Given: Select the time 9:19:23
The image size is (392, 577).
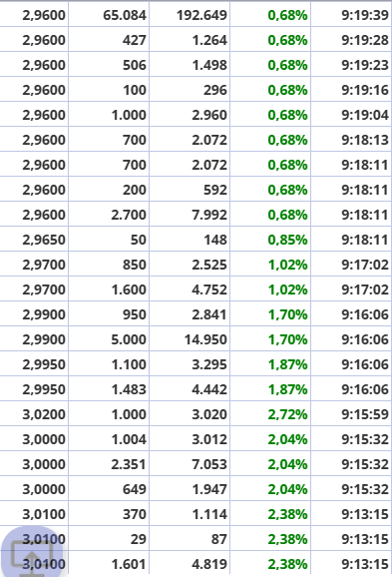Looking at the screenshot, I should (x=351, y=65).
